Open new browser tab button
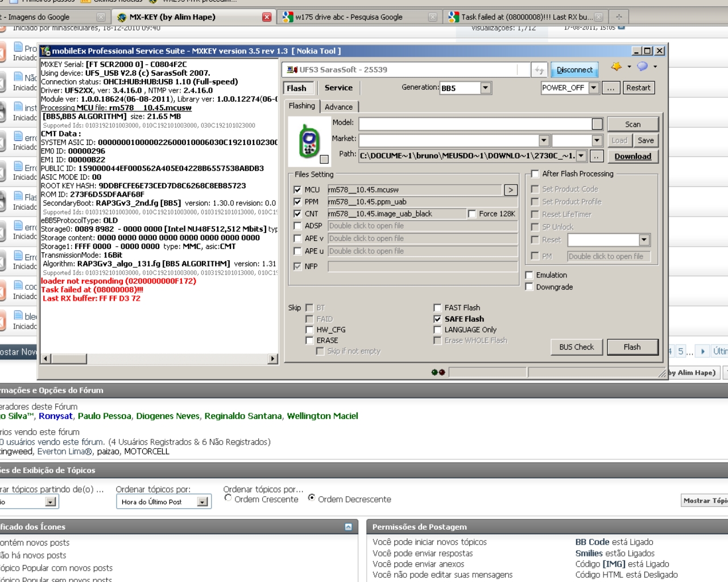The width and height of the screenshot is (728, 582). point(619,17)
